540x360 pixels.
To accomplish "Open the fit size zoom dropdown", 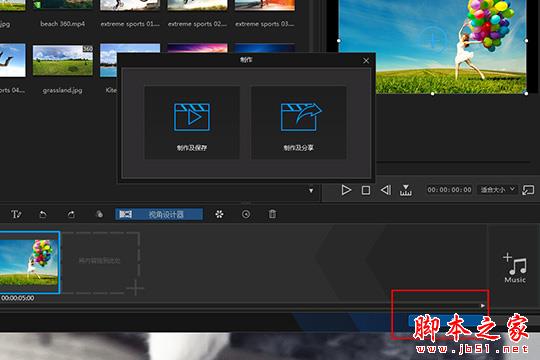I will click(497, 189).
